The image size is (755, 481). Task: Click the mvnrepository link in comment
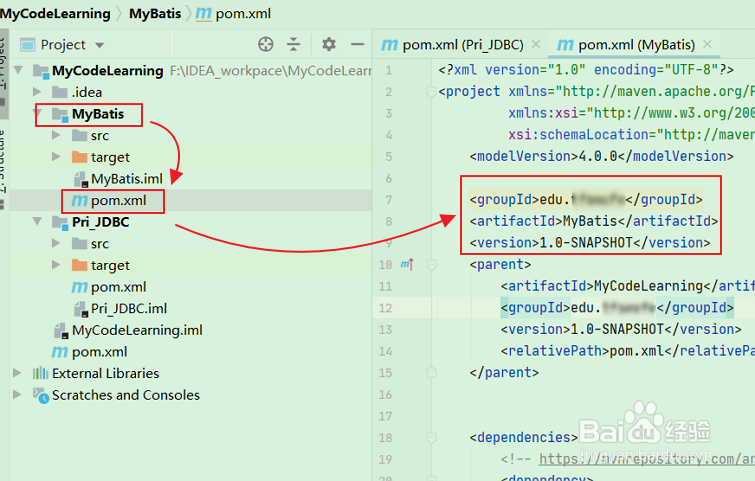[x=647, y=459]
